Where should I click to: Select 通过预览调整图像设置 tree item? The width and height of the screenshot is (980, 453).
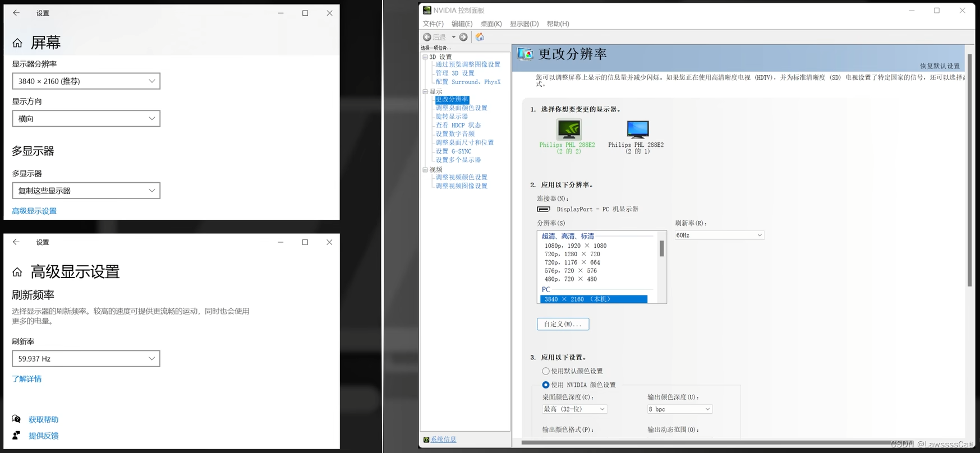(468, 64)
